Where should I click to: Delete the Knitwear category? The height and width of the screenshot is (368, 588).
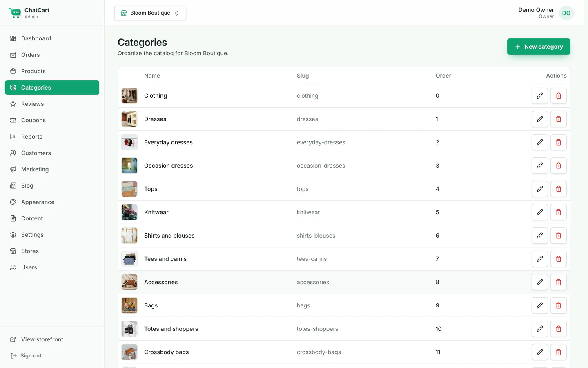point(558,212)
